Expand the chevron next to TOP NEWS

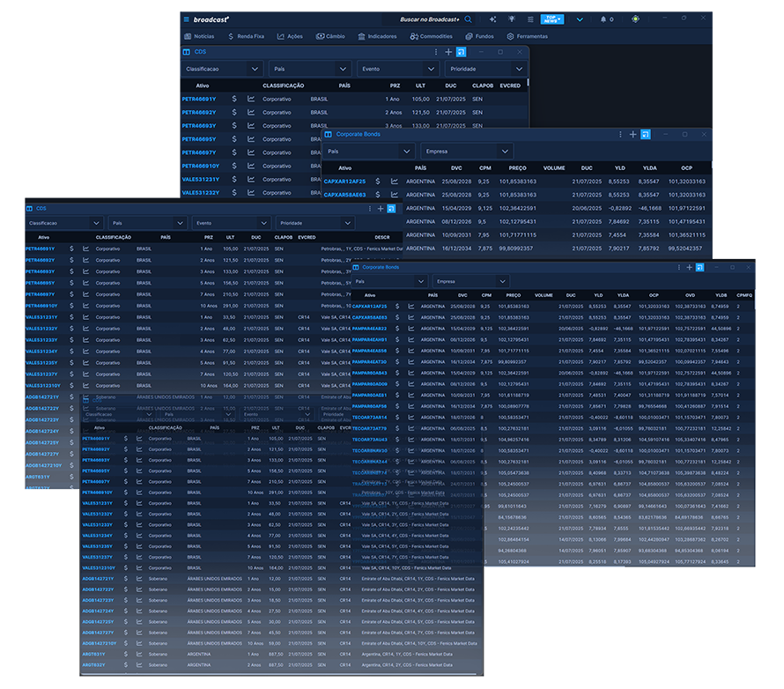(x=580, y=19)
